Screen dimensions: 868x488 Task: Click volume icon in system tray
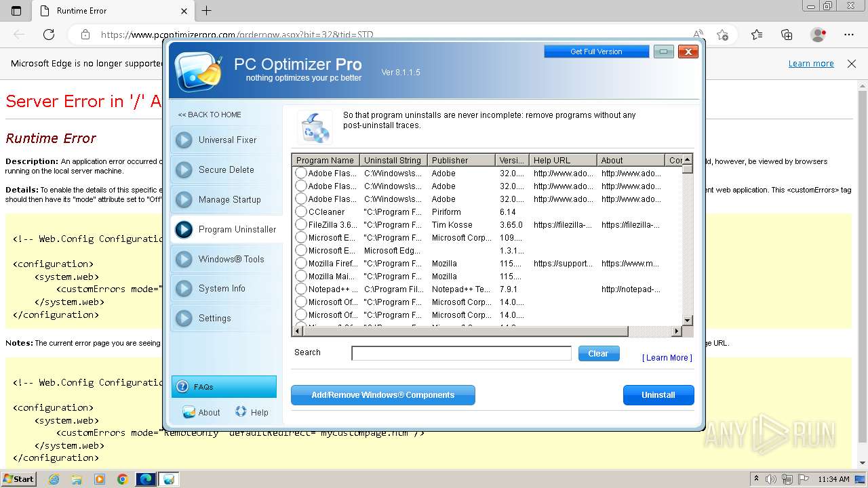[771, 479]
